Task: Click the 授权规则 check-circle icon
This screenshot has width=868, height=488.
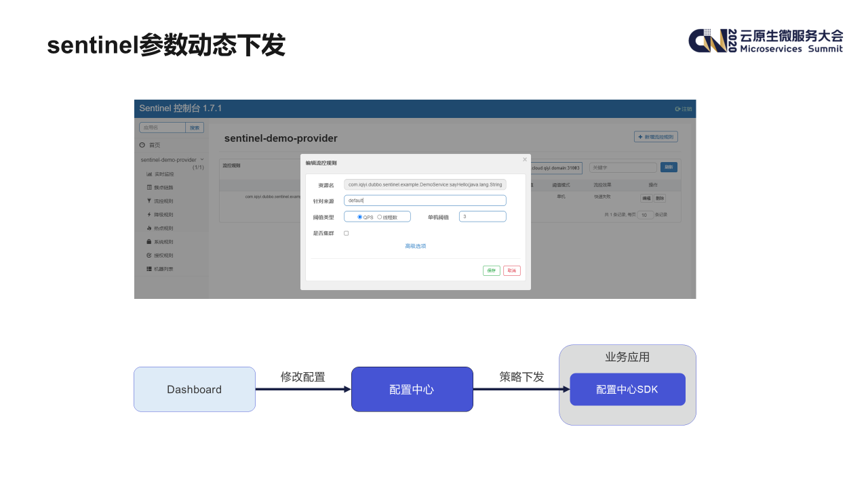Action: click(149, 256)
